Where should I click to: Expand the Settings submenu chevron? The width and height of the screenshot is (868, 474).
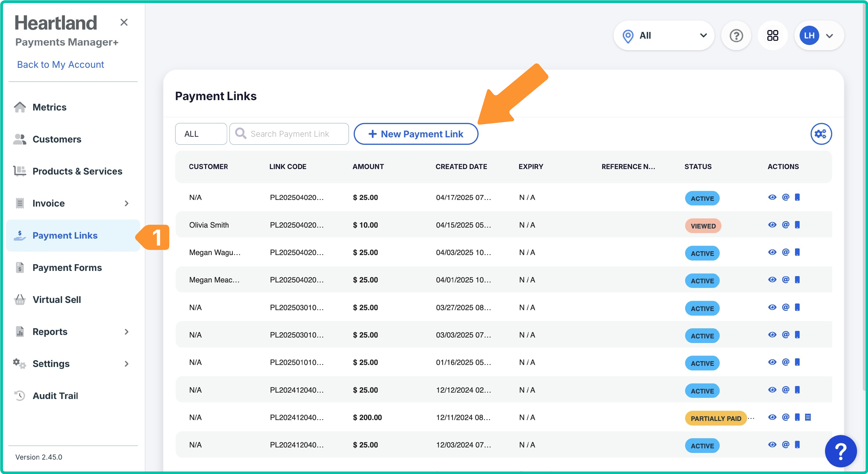coord(126,364)
